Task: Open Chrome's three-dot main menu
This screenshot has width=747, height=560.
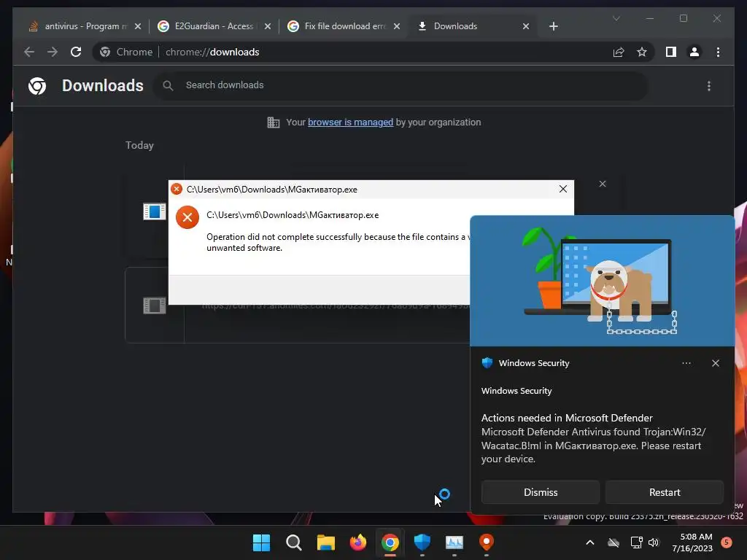Action: point(718,52)
